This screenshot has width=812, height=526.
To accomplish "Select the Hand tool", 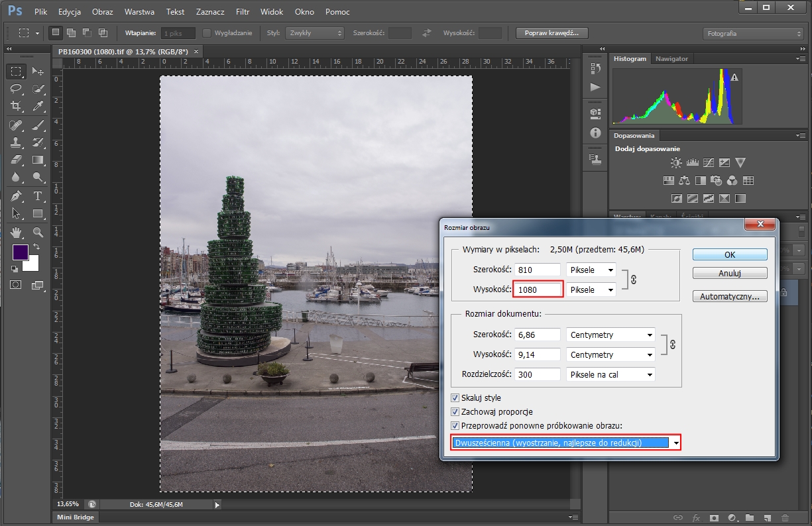I will (x=17, y=232).
